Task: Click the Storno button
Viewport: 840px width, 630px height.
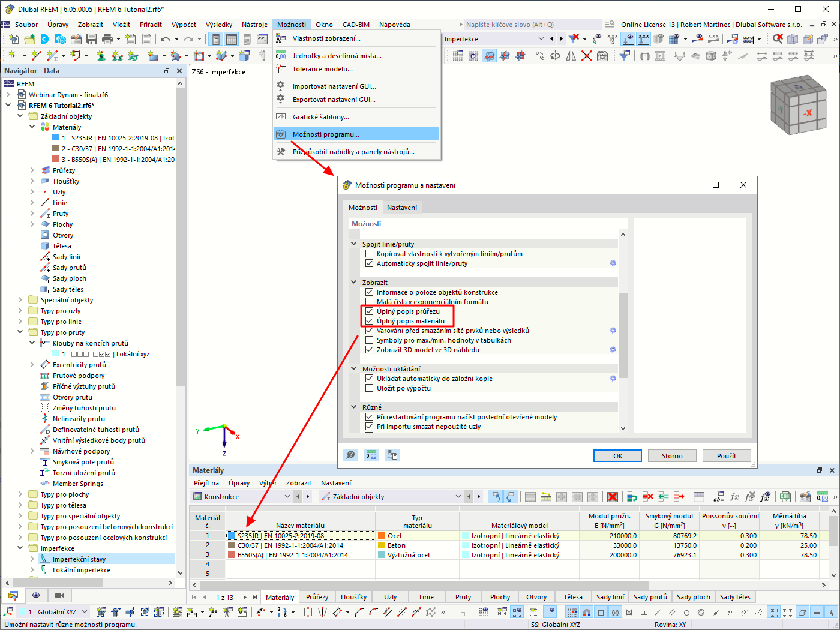Action: [672, 456]
